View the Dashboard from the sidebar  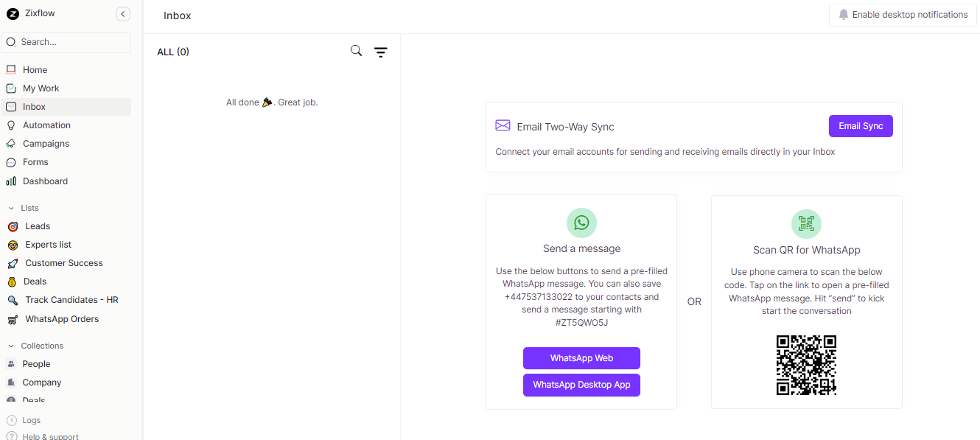[43, 181]
